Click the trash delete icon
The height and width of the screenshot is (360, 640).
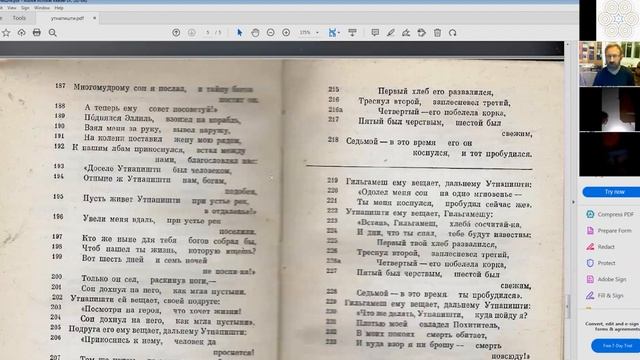click(x=437, y=33)
